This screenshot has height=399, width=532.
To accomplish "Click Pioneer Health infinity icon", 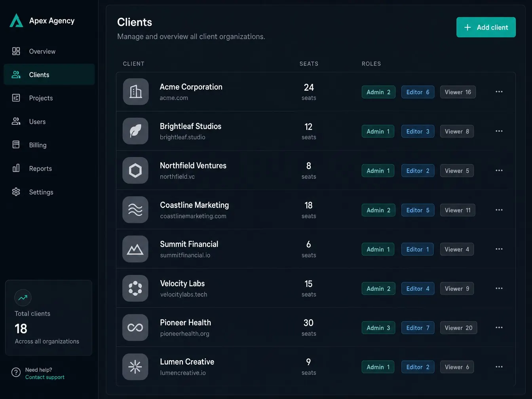I will coord(135,327).
